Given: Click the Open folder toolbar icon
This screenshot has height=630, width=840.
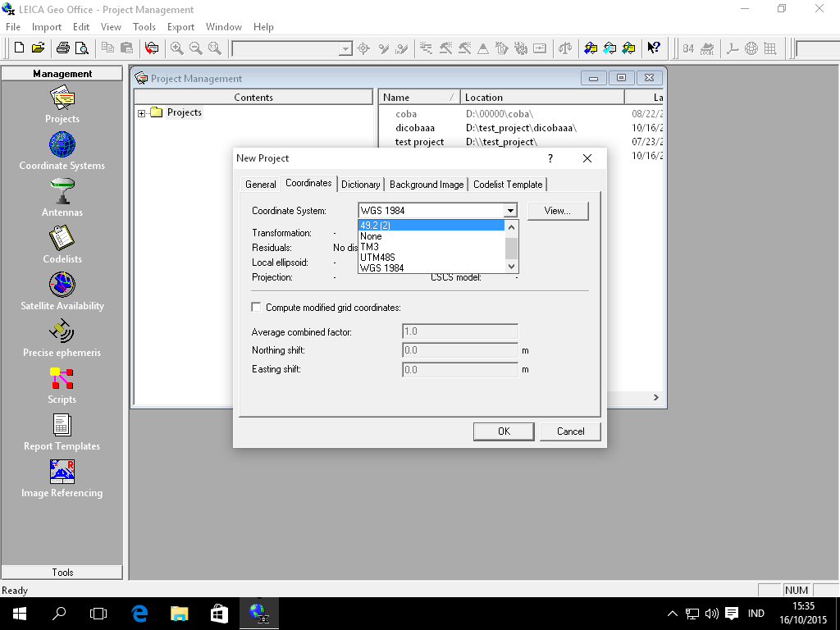Looking at the screenshot, I should [38, 48].
